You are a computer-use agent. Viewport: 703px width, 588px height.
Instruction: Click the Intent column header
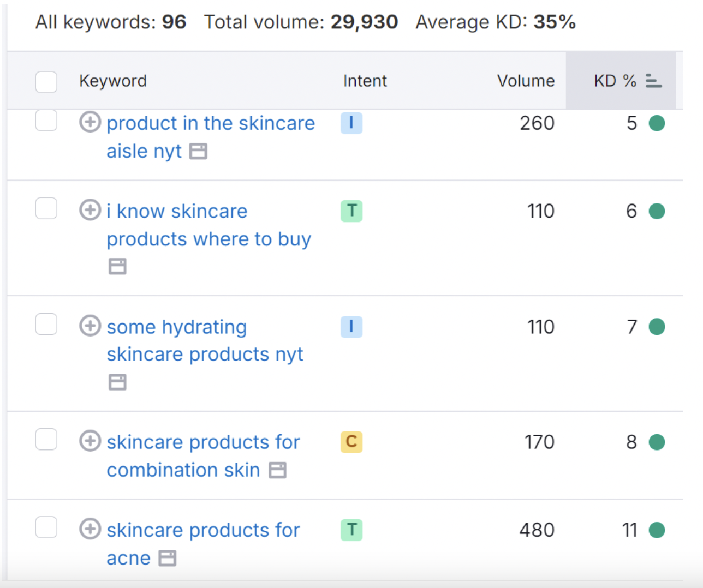365,81
